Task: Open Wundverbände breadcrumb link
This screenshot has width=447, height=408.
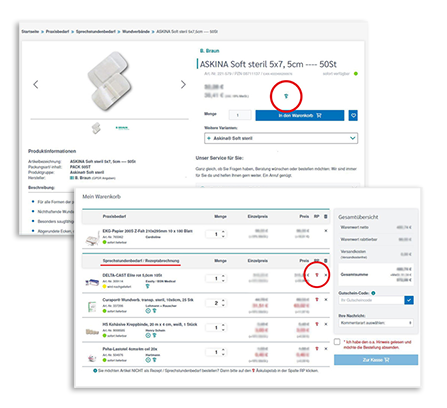Action: [x=136, y=32]
